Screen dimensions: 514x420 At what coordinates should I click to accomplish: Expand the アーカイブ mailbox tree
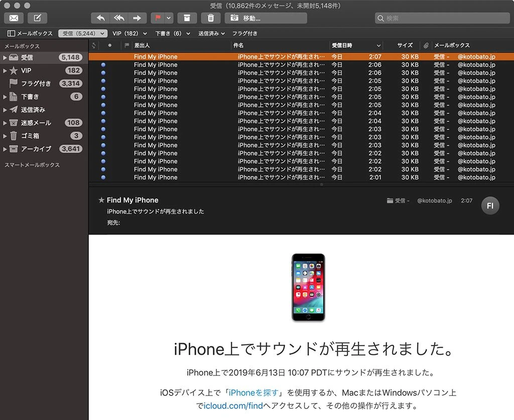pyautogui.click(x=5, y=149)
